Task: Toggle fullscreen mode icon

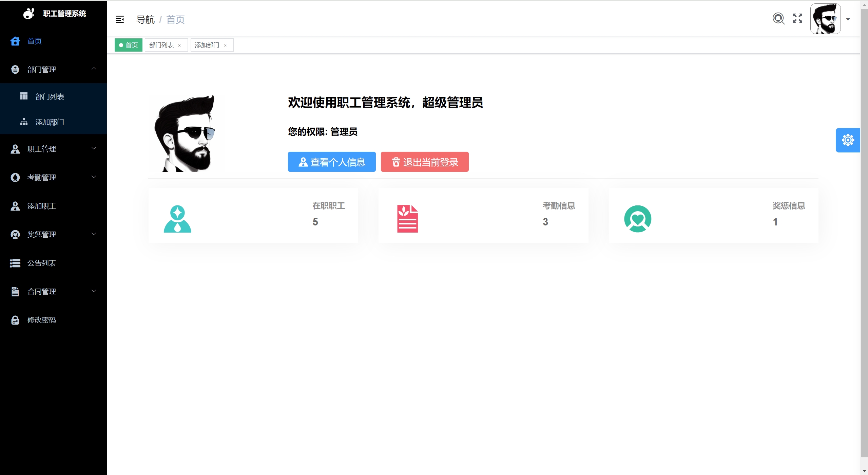Action: click(797, 18)
